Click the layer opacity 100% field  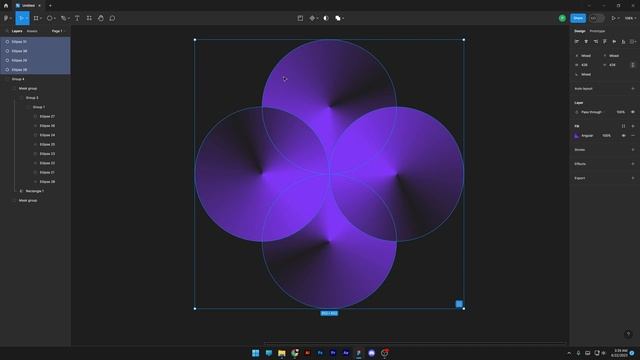point(620,112)
